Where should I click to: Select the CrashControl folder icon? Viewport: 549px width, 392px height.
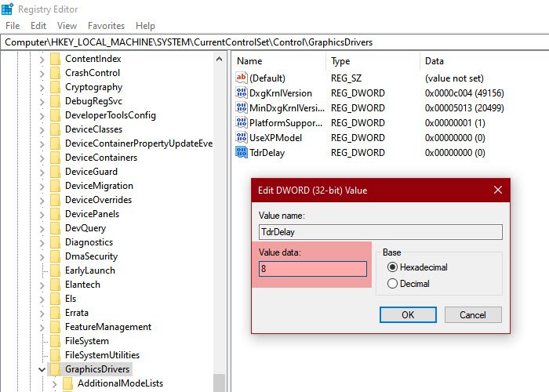[x=55, y=73]
